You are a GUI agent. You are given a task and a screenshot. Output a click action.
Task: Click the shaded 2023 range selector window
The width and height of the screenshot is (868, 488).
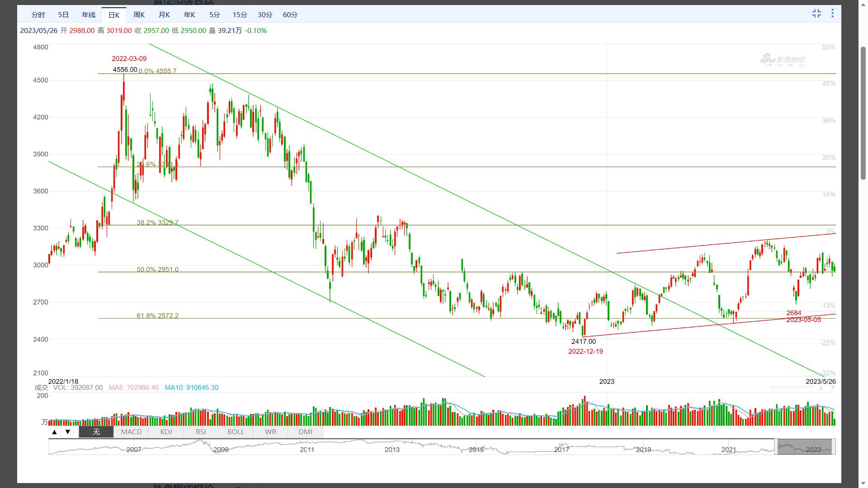[x=804, y=446]
